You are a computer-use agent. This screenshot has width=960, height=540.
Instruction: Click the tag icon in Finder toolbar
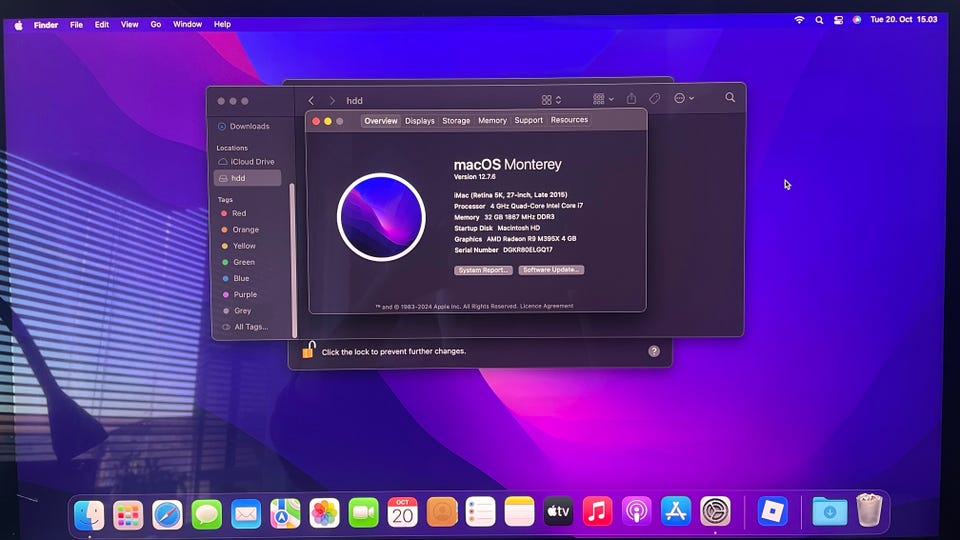coord(654,99)
